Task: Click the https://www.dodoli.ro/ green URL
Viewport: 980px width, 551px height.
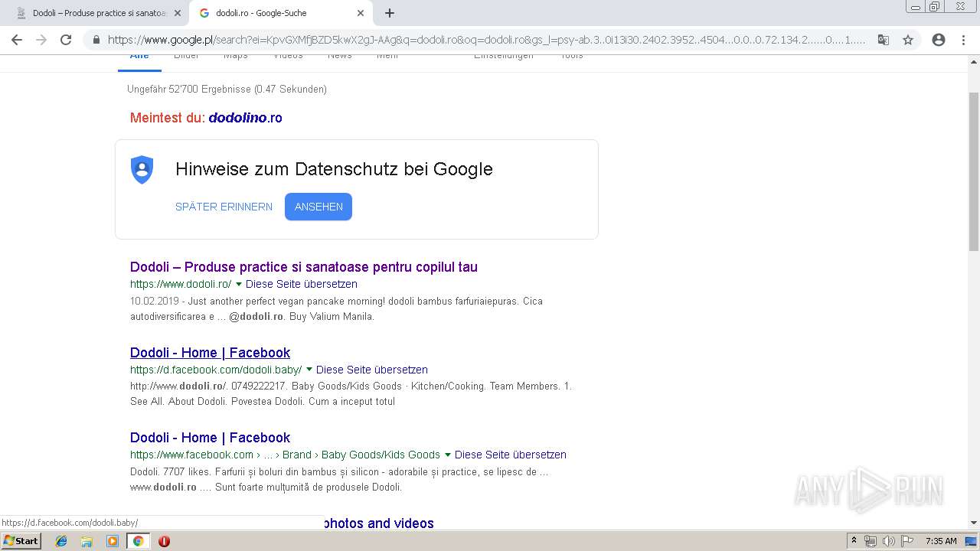Action: pos(181,284)
